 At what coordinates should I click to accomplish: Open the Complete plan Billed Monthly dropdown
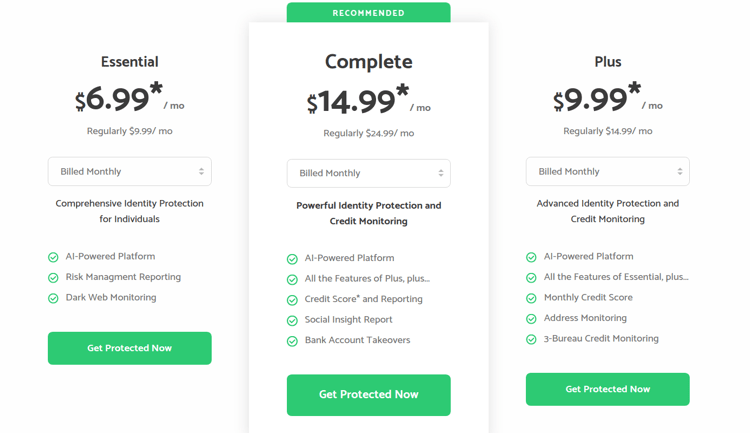click(x=369, y=173)
